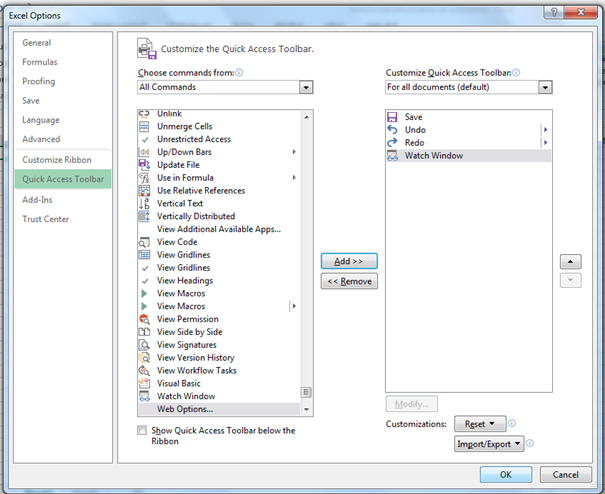Click the Undo arrow icon in toolbar list
The height and width of the screenshot is (494, 605).
click(x=392, y=130)
